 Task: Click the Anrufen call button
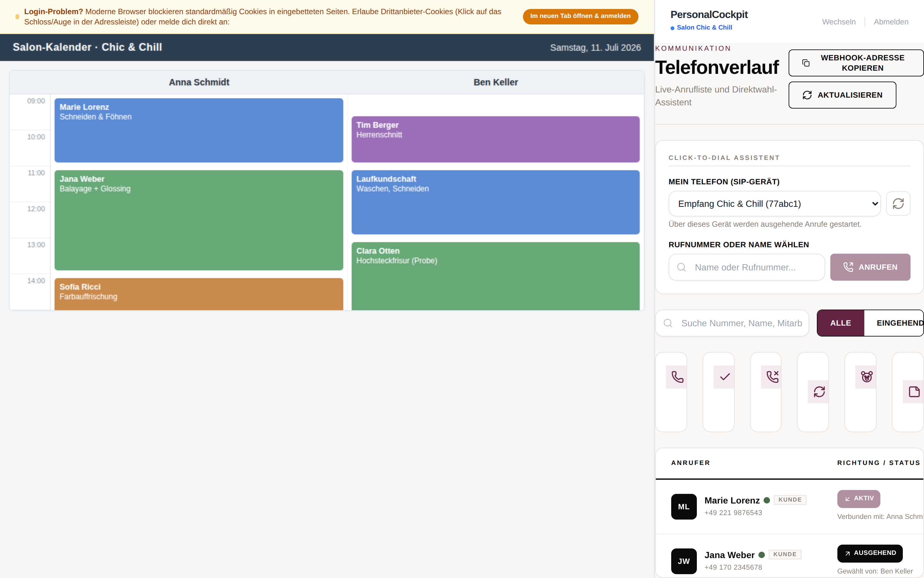click(870, 267)
